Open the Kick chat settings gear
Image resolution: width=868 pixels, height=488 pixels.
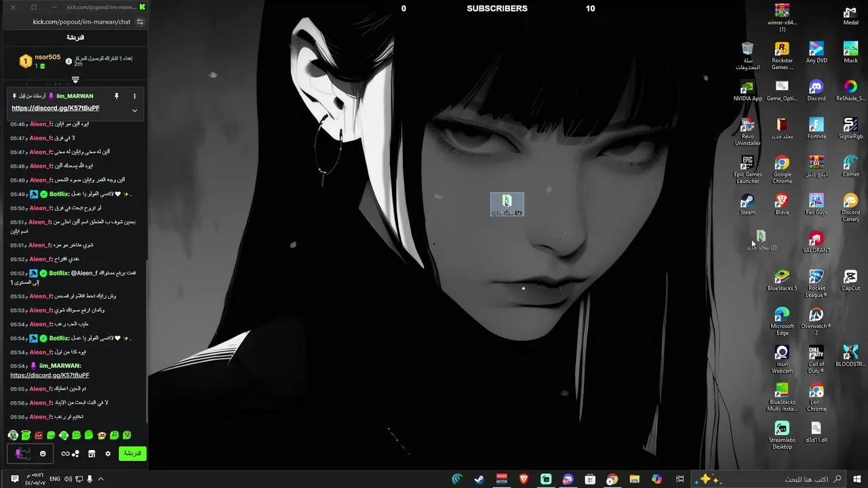[x=108, y=453]
